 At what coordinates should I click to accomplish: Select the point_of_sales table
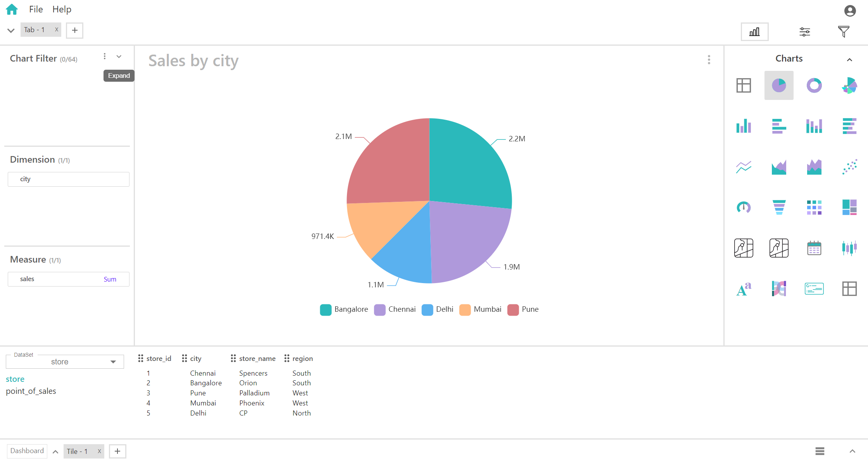31,391
